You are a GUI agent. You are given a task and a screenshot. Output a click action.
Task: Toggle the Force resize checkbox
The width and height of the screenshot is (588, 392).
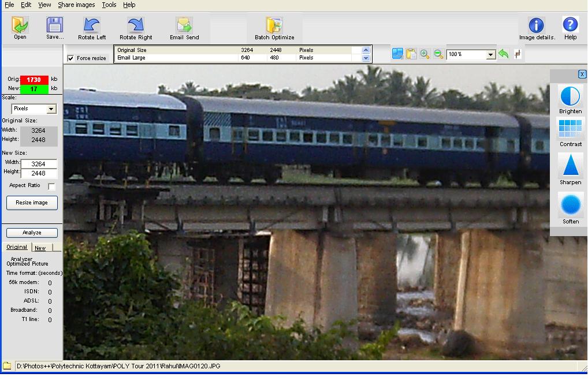pyautogui.click(x=70, y=58)
